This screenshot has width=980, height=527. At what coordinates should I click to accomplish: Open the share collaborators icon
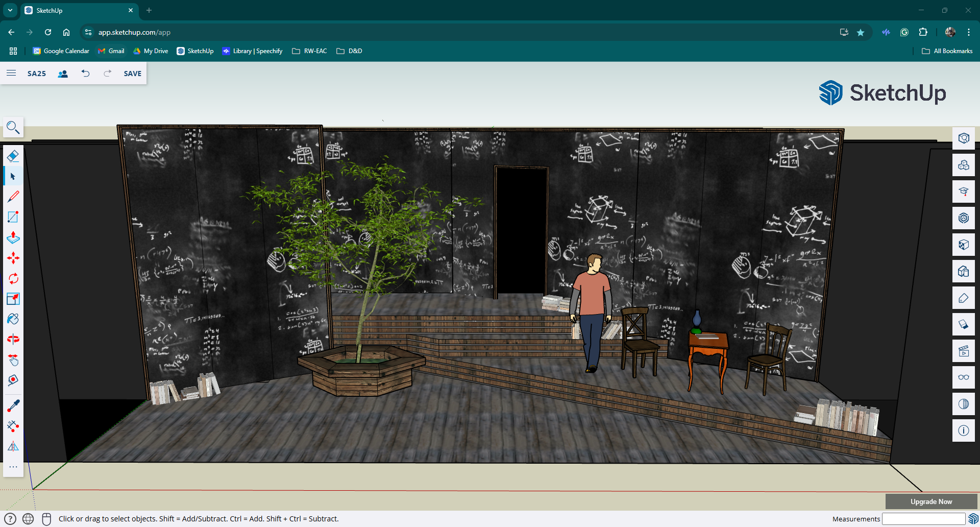point(63,74)
